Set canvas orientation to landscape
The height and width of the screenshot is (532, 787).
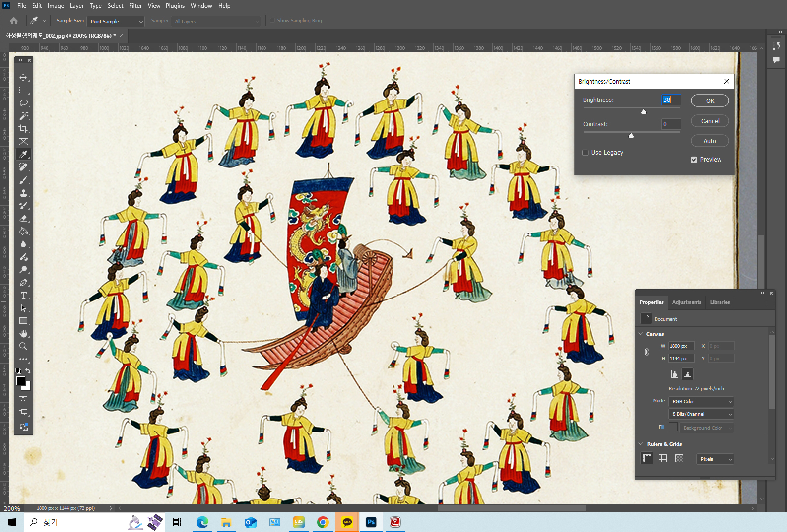click(x=688, y=374)
